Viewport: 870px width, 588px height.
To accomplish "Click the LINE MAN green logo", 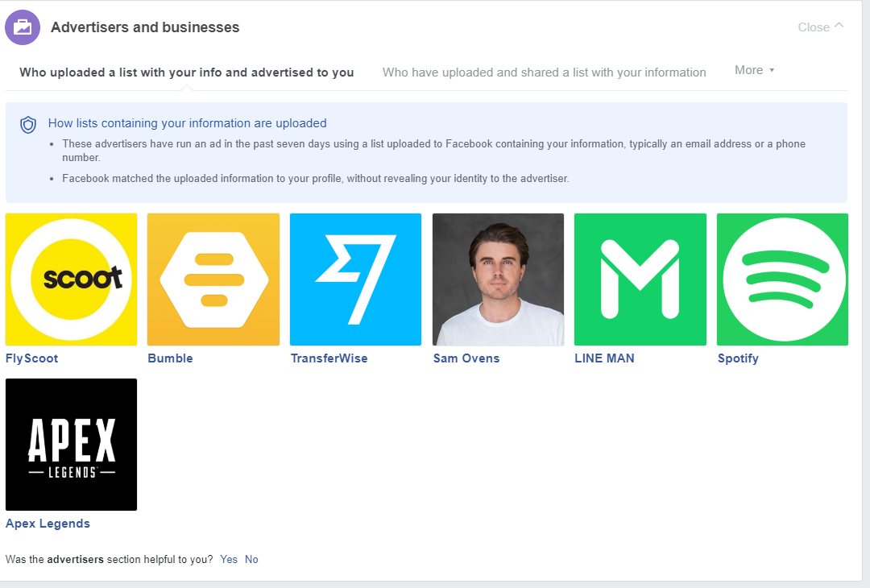I will [640, 280].
